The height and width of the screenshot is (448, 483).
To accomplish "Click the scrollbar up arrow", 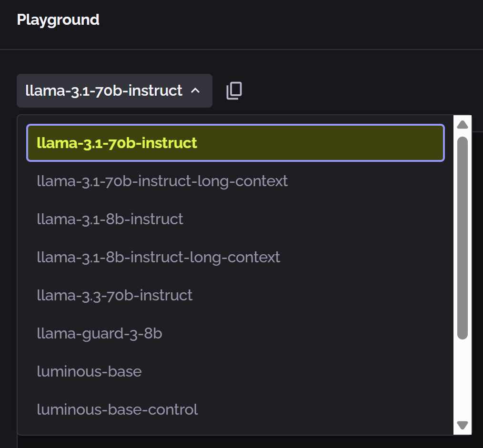I will (462, 125).
